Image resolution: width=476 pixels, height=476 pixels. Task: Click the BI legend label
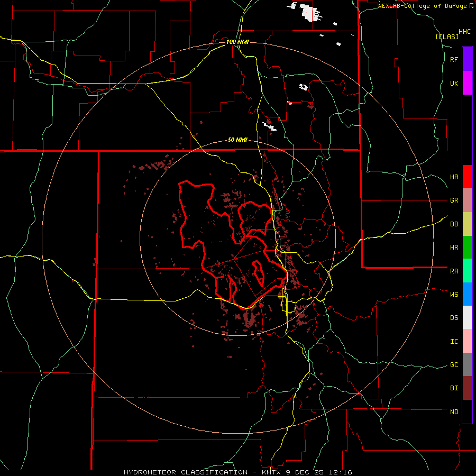[454, 388]
